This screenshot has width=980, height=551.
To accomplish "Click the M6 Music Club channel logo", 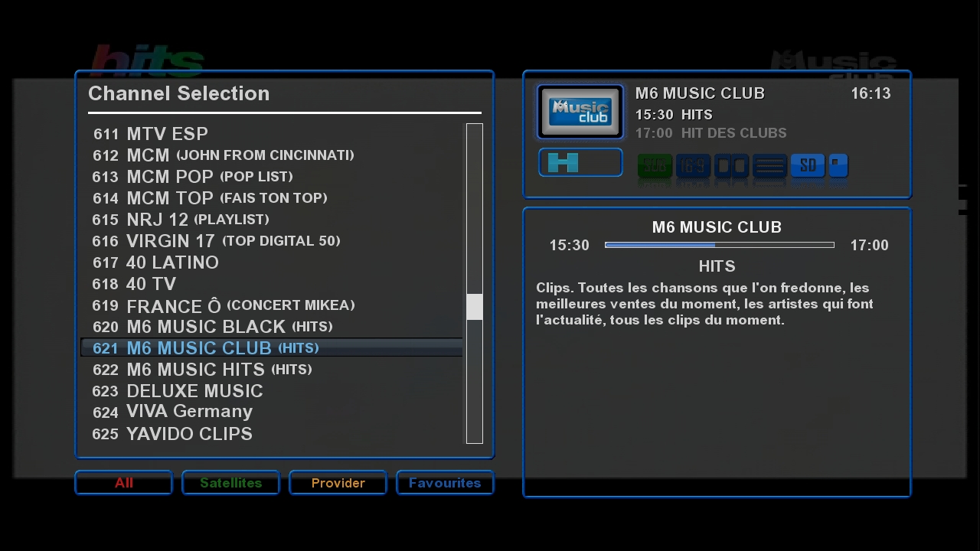I will click(580, 112).
